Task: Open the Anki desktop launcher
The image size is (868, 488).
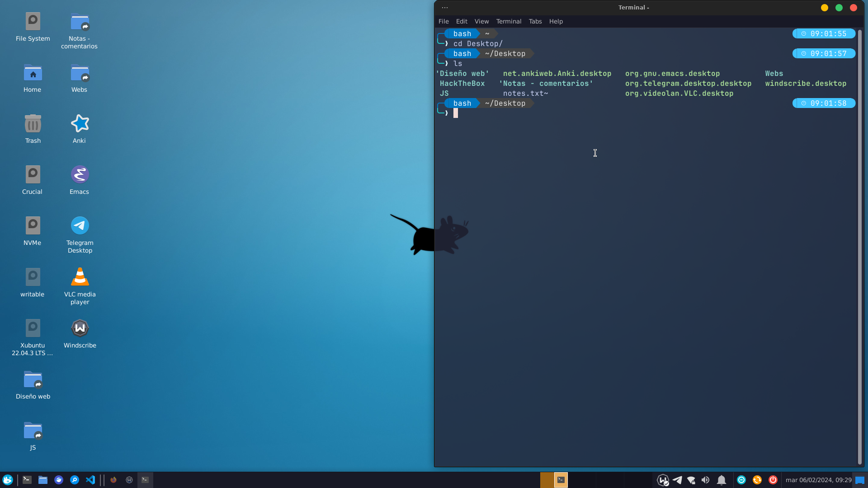Action: tap(80, 123)
